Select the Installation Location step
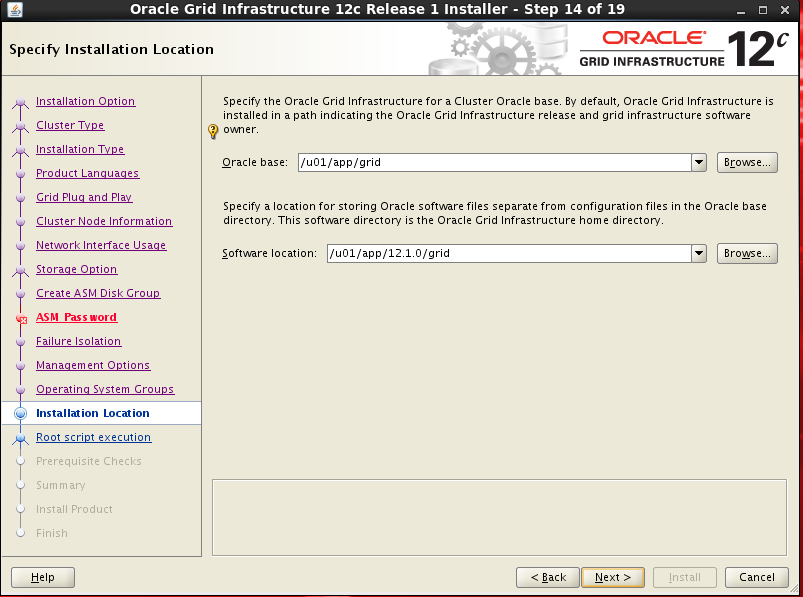Viewport: 803px width, 597px height. tap(93, 413)
